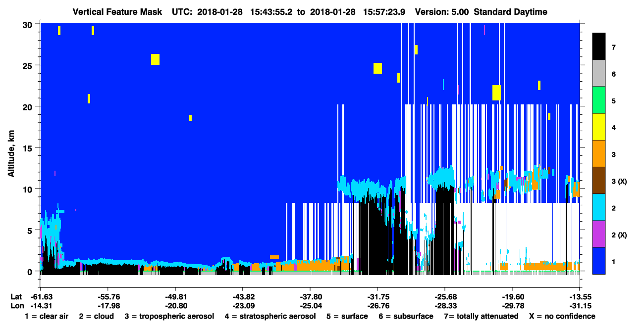Click the cyan cloud legend swatch
The height and width of the screenshot is (330, 644).
point(599,207)
